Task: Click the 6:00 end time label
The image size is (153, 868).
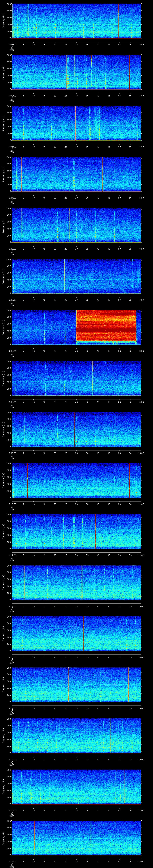Action: [x=141, y=249]
